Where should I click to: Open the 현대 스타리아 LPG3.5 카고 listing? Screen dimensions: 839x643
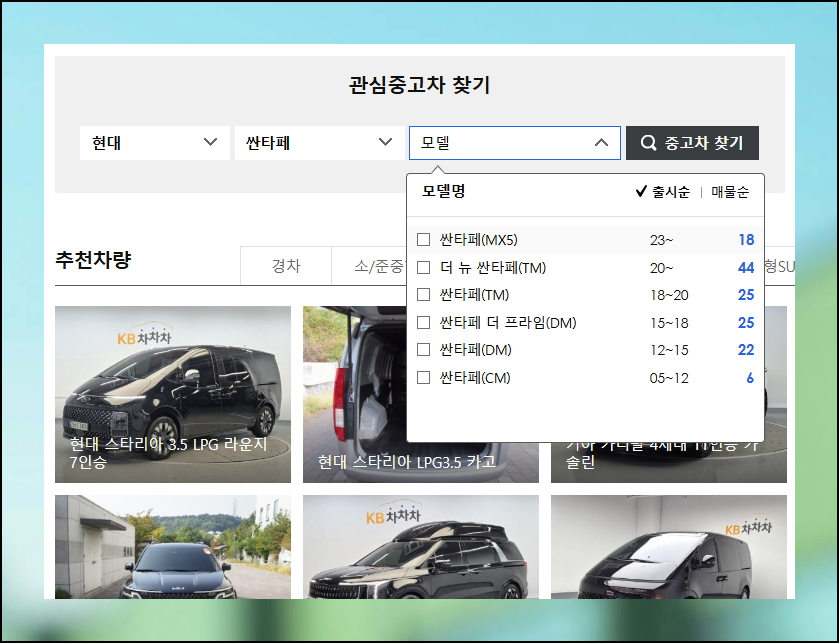click(355, 394)
